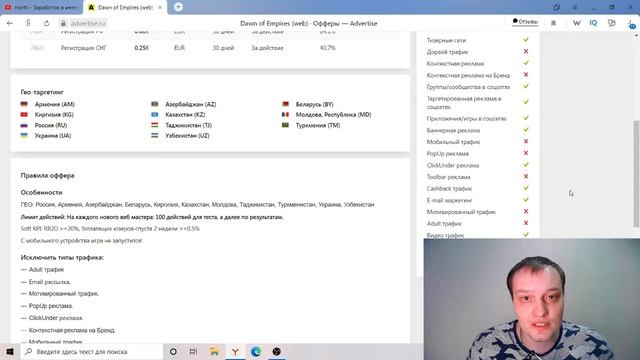Click the translate/chat bubbles toolbar icon
This screenshot has height=360, width=640.
(x=611, y=23)
